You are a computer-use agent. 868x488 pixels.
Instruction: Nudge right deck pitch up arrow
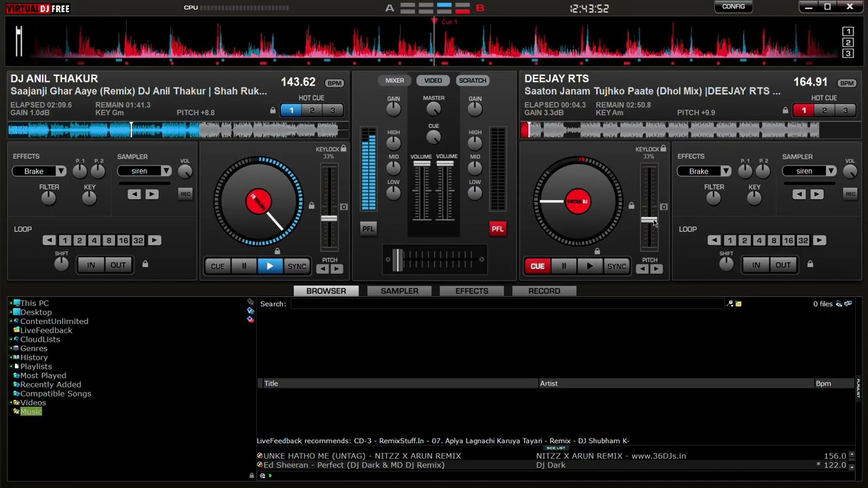click(x=656, y=269)
